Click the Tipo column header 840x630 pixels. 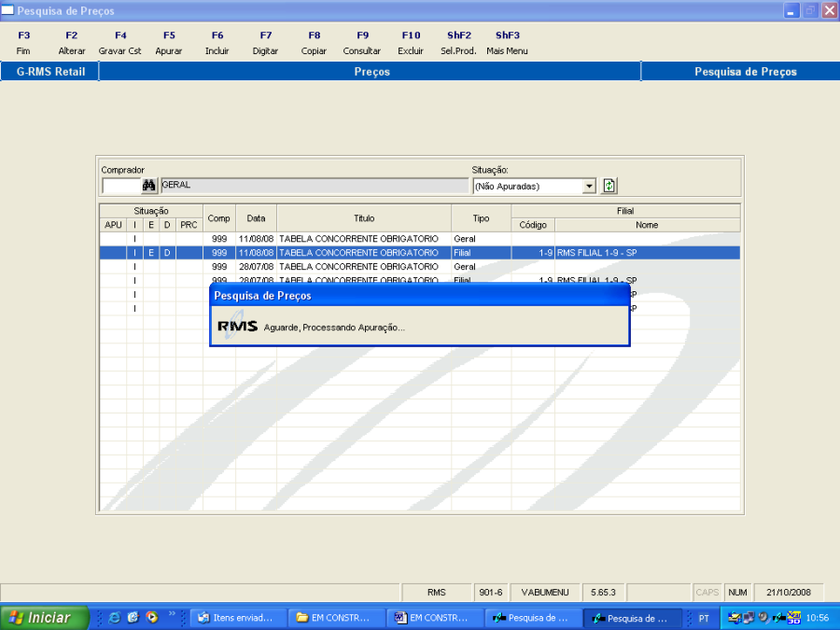(481, 218)
